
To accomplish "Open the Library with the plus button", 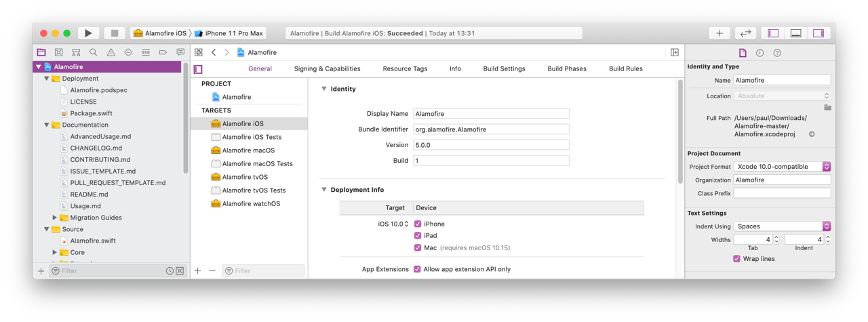I will 719,33.
